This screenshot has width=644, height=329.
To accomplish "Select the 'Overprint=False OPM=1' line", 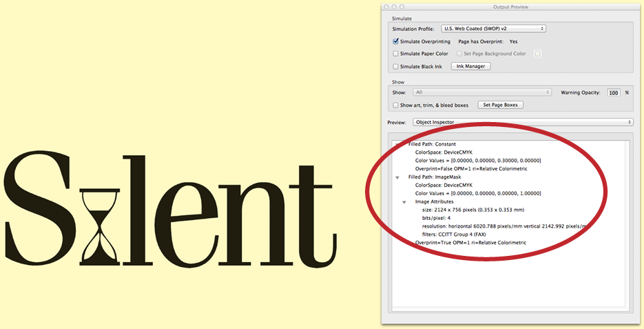I will click(471, 169).
